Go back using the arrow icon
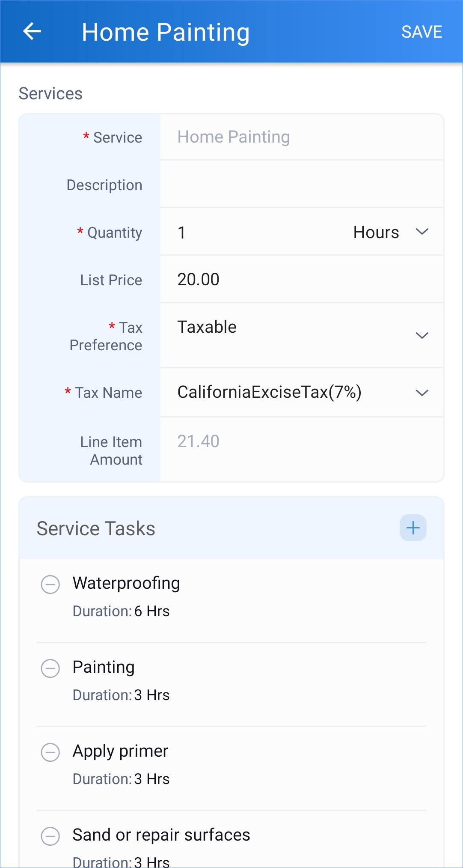Image resolution: width=463 pixels, height=868 pixels. [x=32, y=32]
